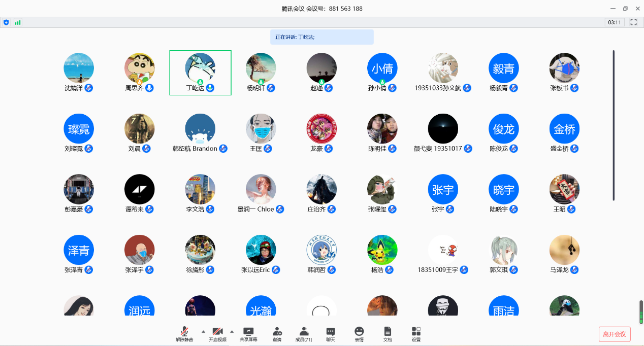Toggle fullscreen mode at top right
The image size is (644, 346).
(x=633, y=22)
